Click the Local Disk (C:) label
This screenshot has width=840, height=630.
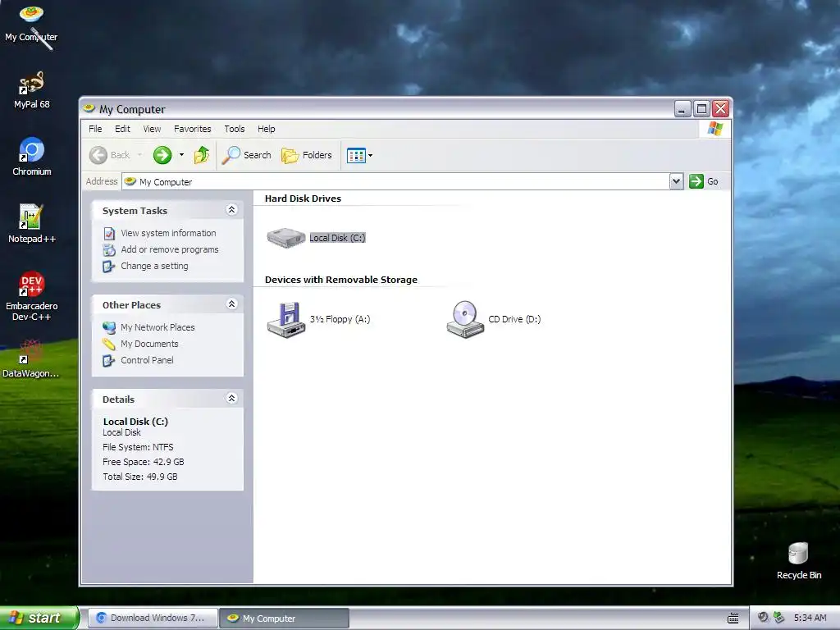tap(337, 238)
